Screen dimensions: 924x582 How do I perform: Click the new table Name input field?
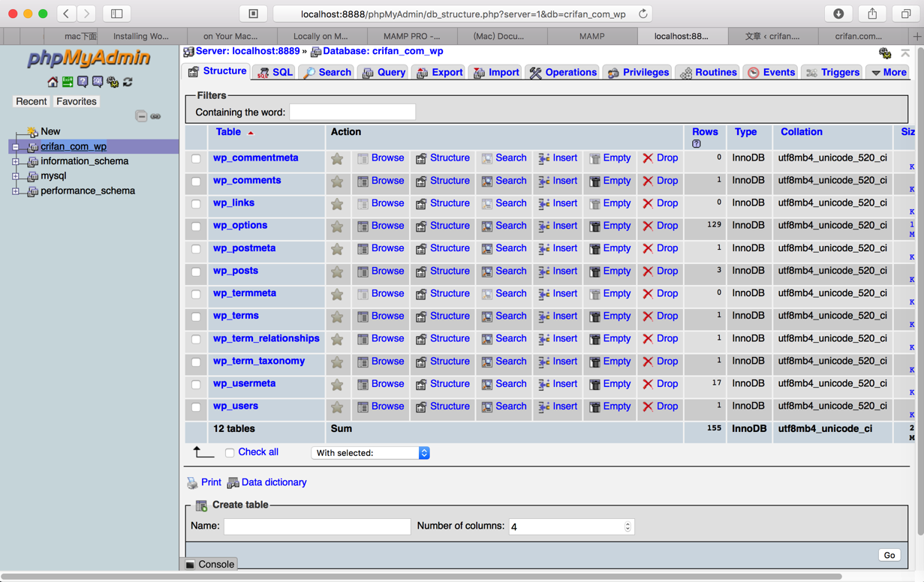tap(317, 526)
